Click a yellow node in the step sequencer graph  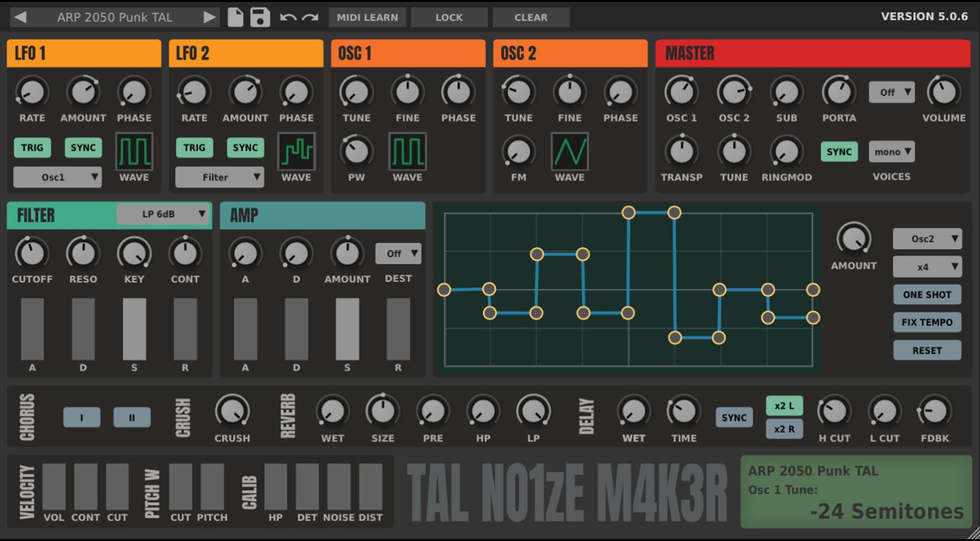pos(628,212)
